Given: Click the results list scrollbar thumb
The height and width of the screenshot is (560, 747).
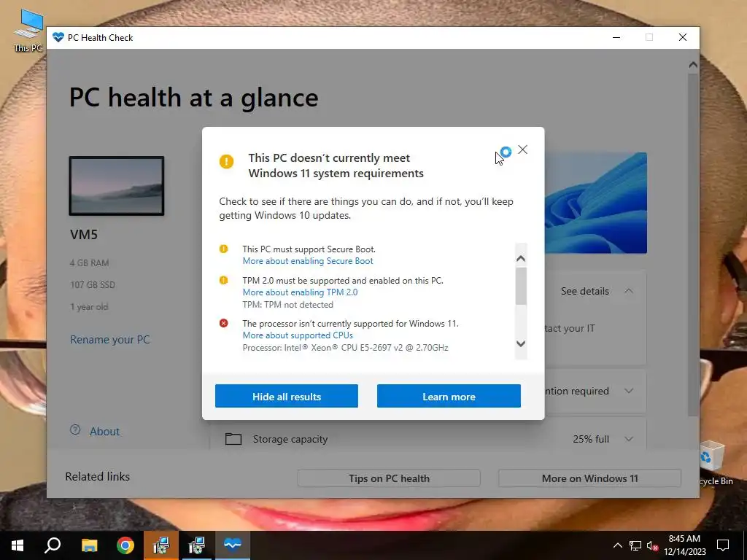Looking at the screenshot, I should (x=521, y=286).
